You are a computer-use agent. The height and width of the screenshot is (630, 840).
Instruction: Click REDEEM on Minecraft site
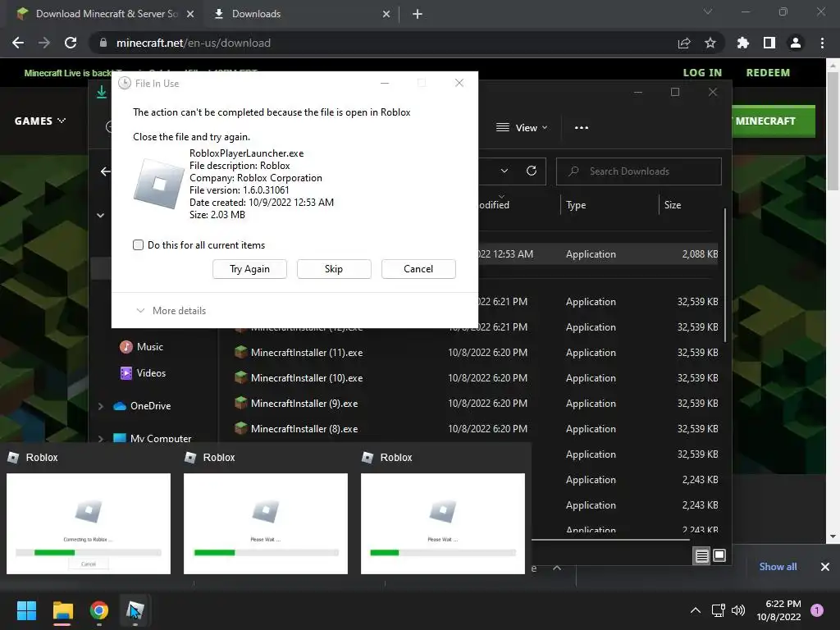[x=768, y=73]
